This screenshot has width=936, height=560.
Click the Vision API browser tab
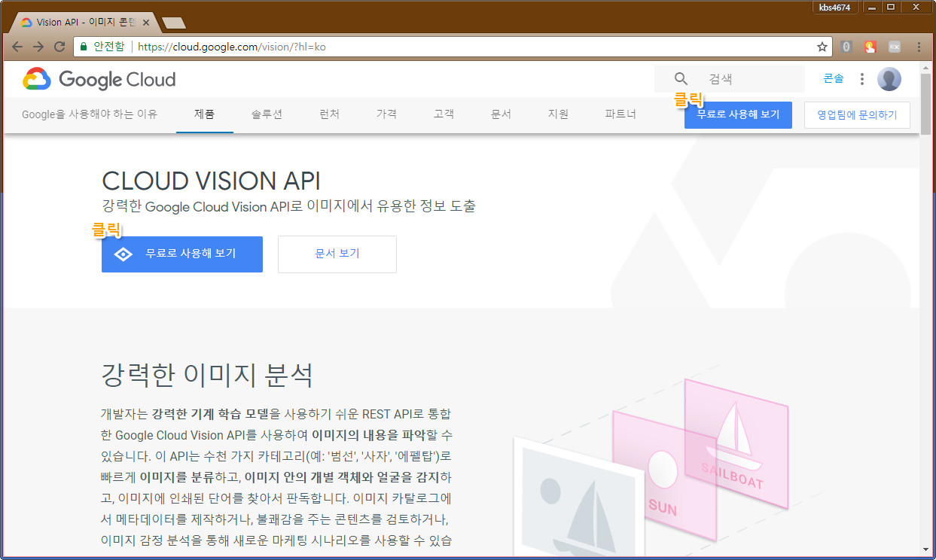coord(84,23)
